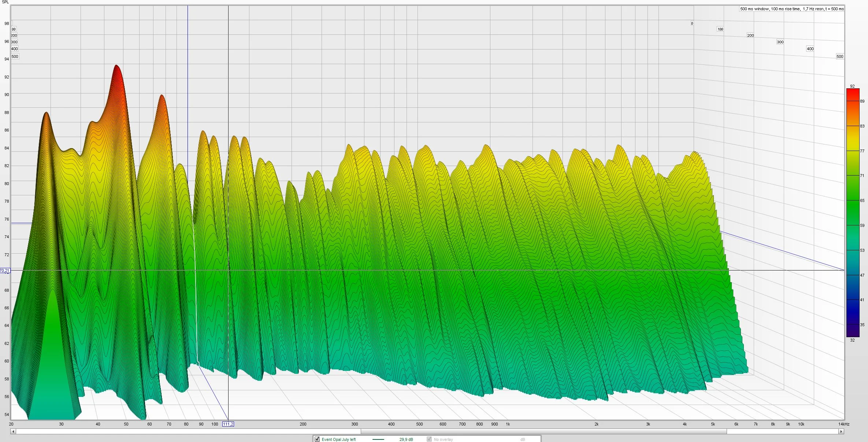
Task: Uncheck the Event Opal July left trace checkbox
Action: [317, 439]
